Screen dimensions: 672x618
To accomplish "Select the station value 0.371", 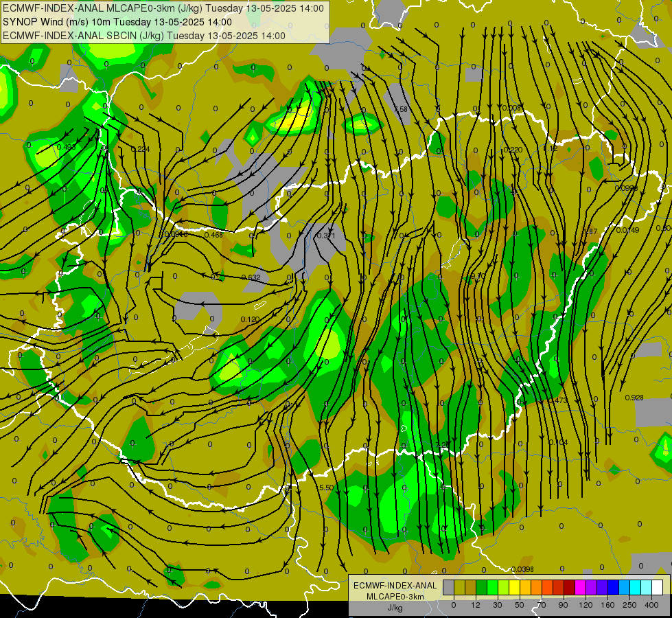I will 326,236.
